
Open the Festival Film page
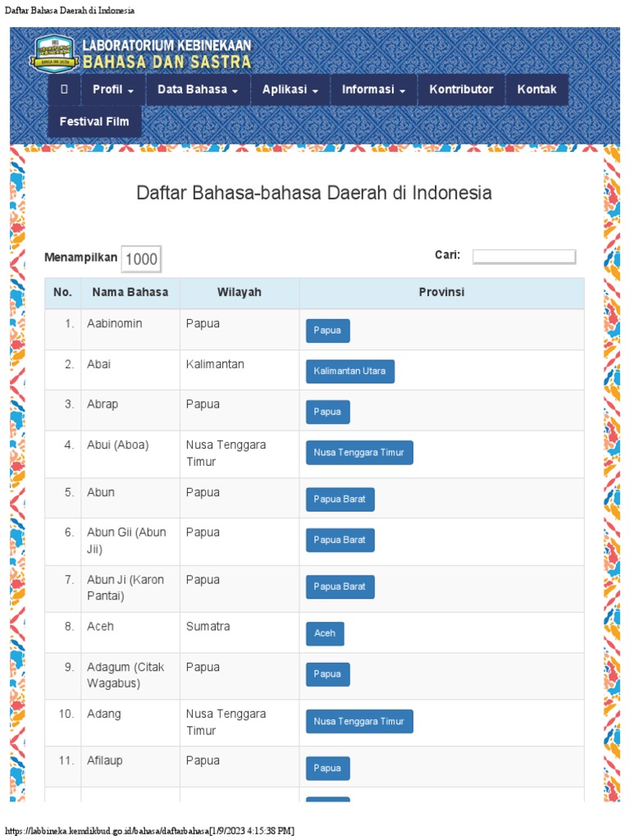pyautogui.click(x=94, y=121)
